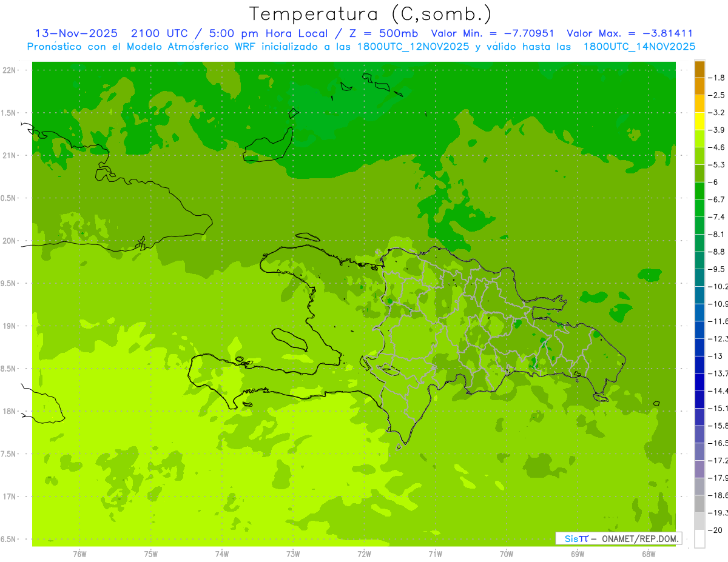Click the title "Temperatura (C,somb.)"

click(371, 14)
